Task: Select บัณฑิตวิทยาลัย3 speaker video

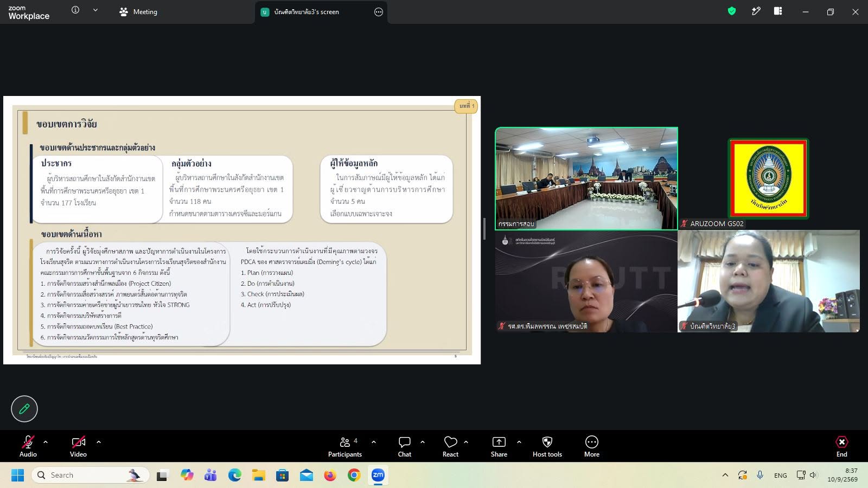Action: pyautogui.click(x=769, y=281)
